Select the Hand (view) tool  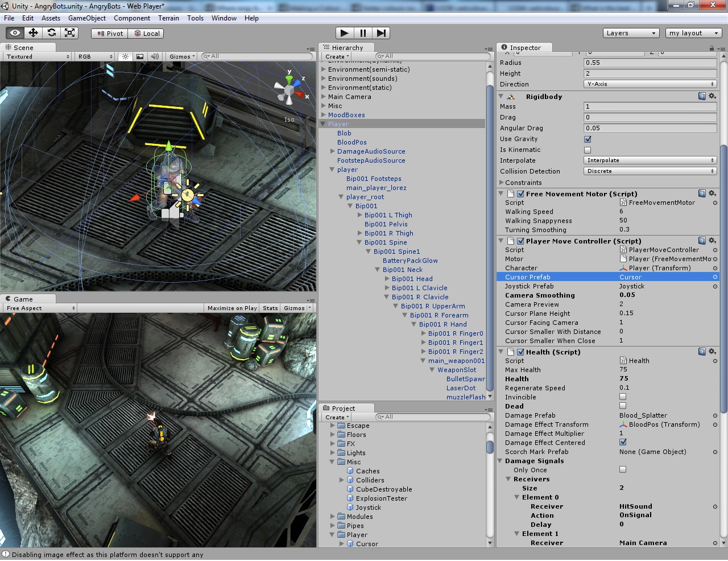click(15, 33)
